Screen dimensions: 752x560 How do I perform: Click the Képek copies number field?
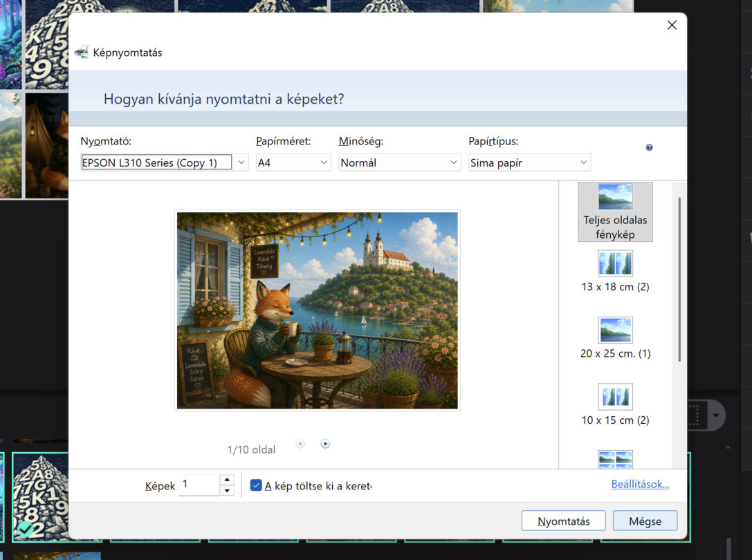tap(199, 485)
